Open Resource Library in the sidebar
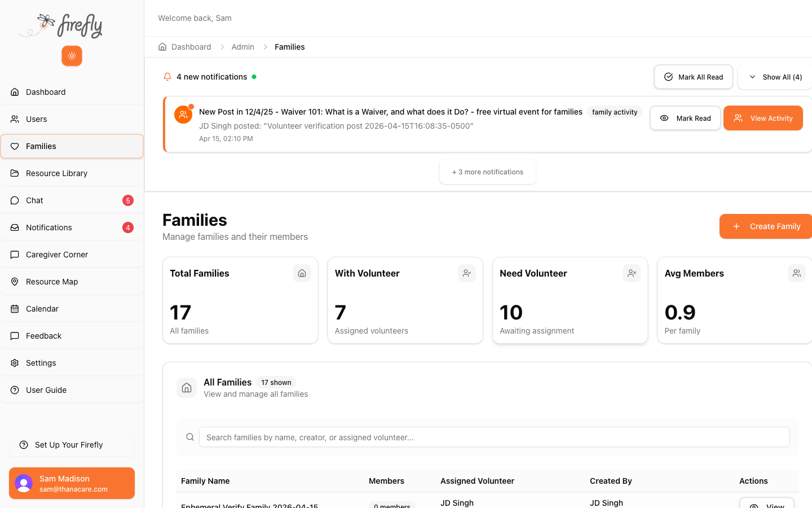The width and height of the screenshot is (812, 508). 72,173
